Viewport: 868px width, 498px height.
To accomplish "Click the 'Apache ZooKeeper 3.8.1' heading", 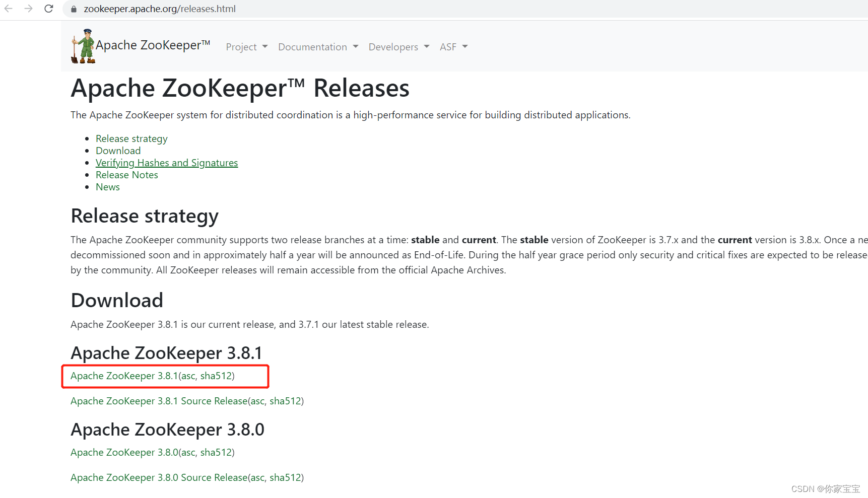I will coord(166,353).
